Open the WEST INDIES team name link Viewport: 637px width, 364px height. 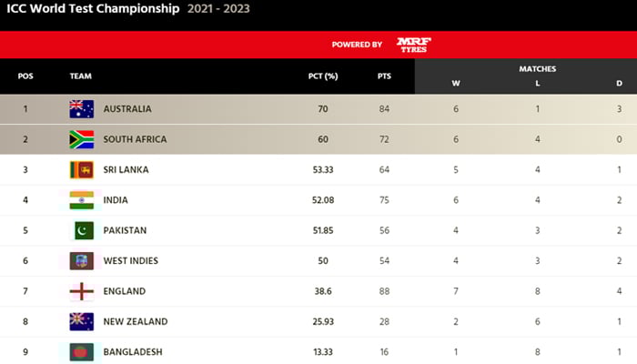click(131, 261)
